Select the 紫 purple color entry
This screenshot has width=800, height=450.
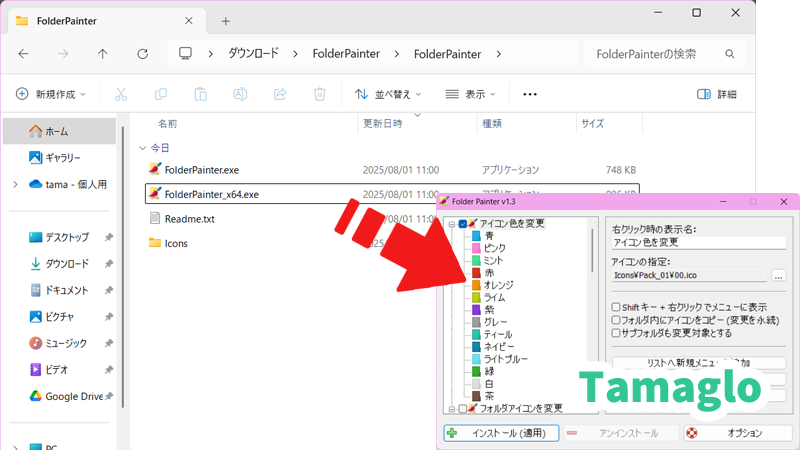pyautogui.click(x=483, y=310)
